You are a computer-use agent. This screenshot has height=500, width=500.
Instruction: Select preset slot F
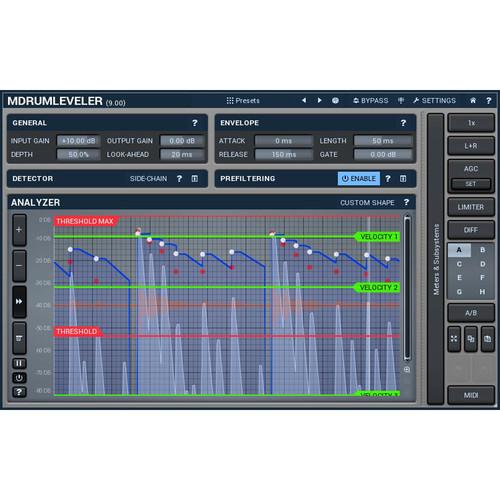[482, 278]
